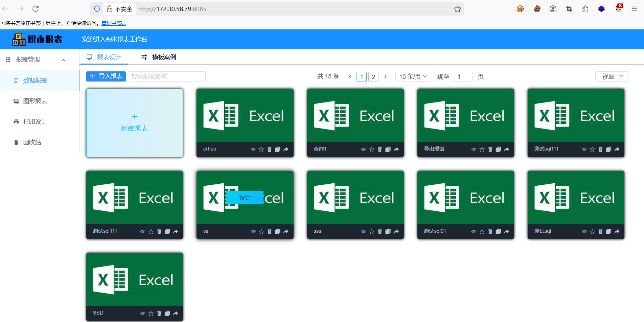Go to previous page with left chevron

(x=350, y=76)
